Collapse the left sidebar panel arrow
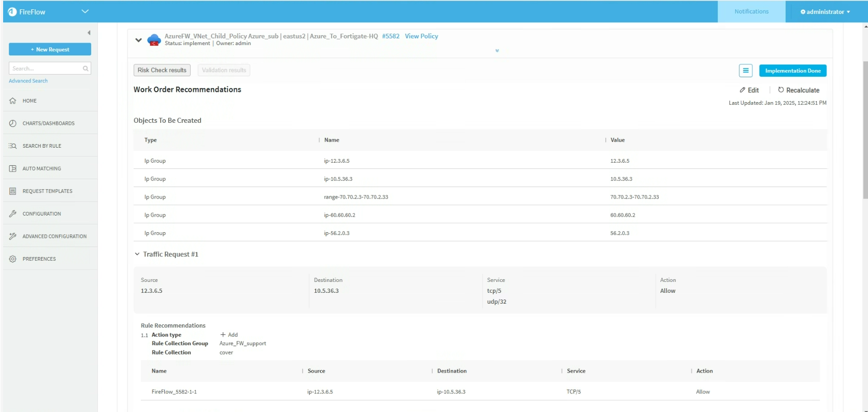 click(x=89, y=33)
